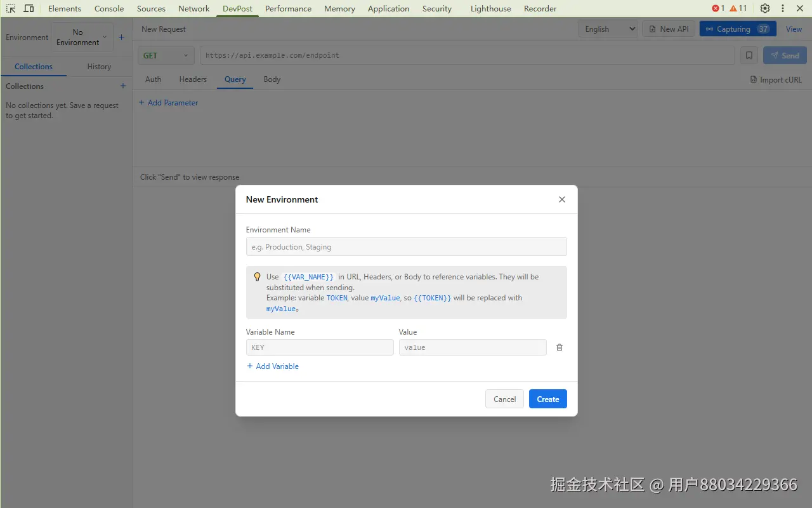The image size is (812, 508).
Task: Open the Recorder tab
Action: point(540,8)
